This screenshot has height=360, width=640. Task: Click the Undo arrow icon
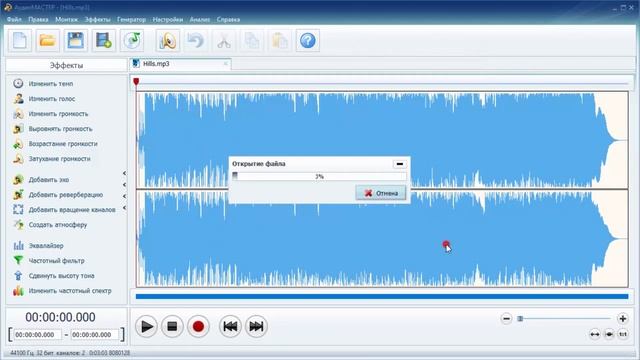pyautogui.click(x=196, y=41)
